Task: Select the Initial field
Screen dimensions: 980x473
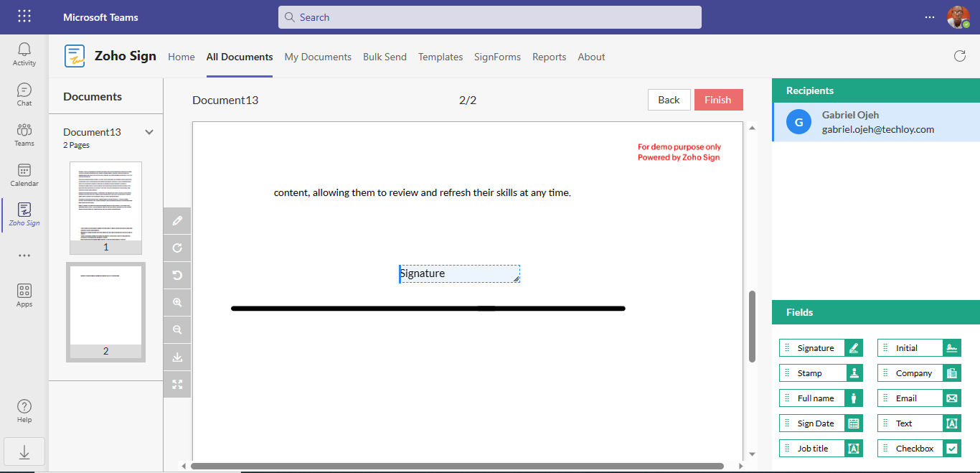Action: pyautogui.click(x=919, y=348)
